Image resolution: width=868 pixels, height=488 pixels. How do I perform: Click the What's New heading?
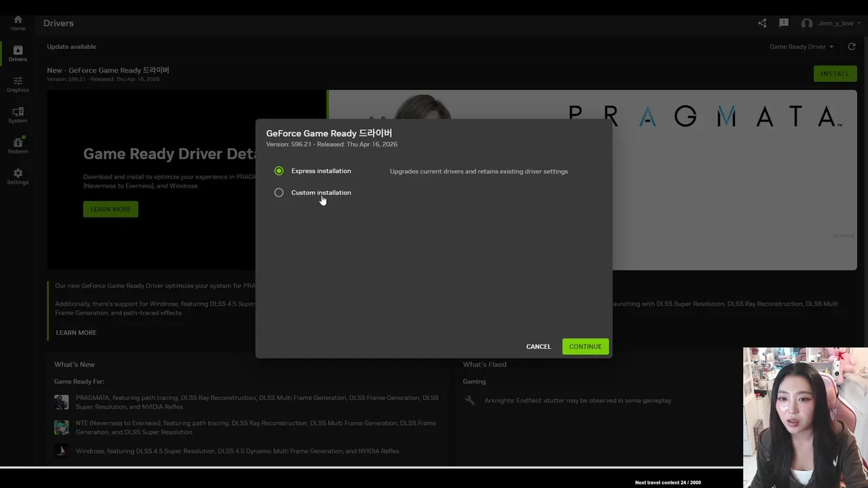(75, 365)
